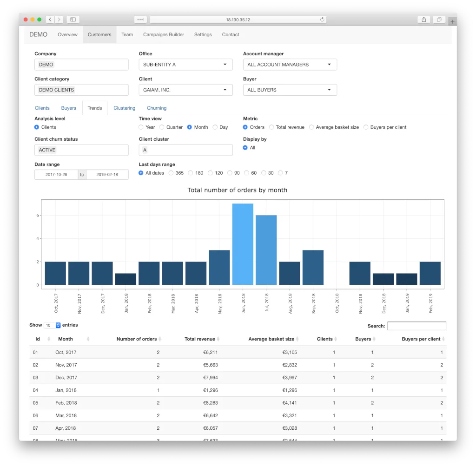Select the Clients analysis level radio
Screen dimensions: 476x466
coord(36,127)
